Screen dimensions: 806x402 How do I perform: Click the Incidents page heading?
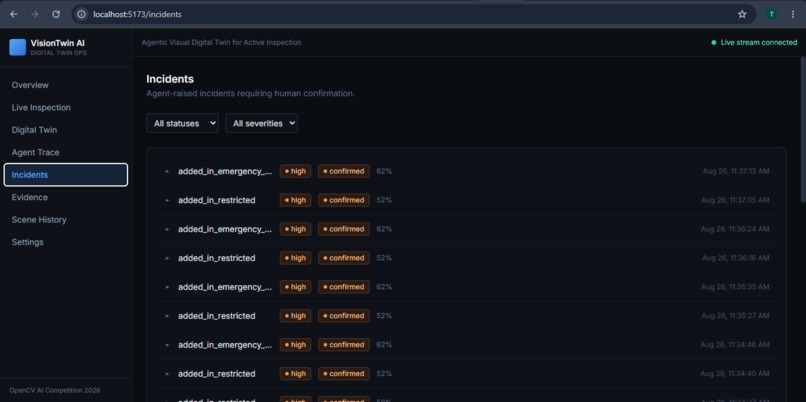170,79
